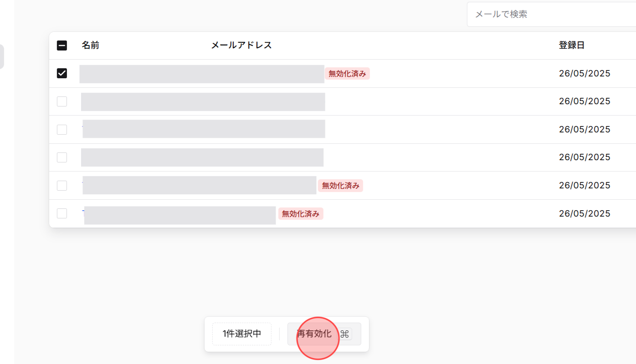Uncheck the first row's selected checkbox
This screenshot has height=364, width=636.
click(x=62, y=73)
